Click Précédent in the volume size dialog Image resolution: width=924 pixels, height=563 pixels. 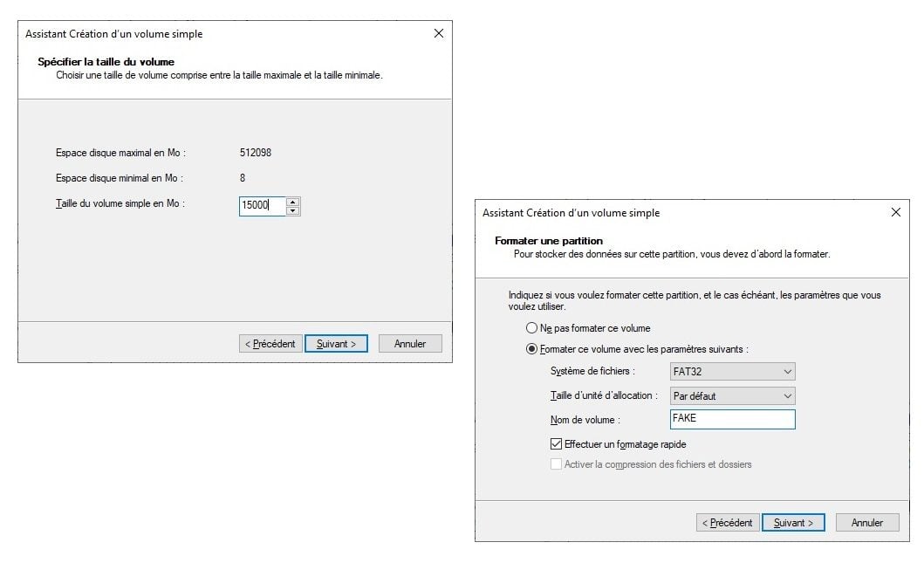pos(270,344)
